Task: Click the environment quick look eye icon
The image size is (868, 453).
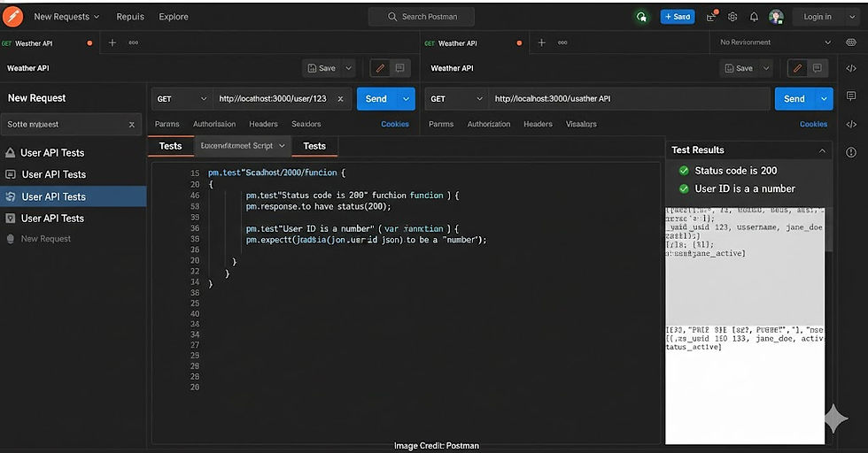Action: tap(851, 42)
